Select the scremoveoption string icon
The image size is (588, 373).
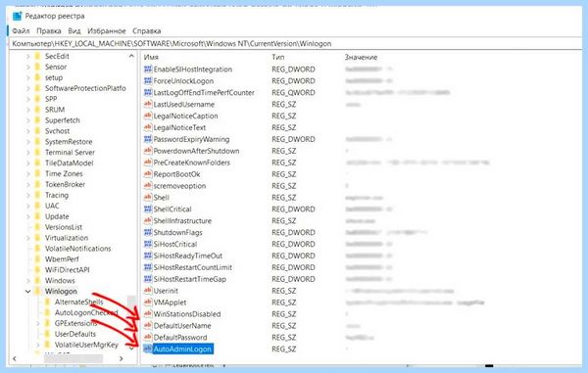click(x=148, y=185)
